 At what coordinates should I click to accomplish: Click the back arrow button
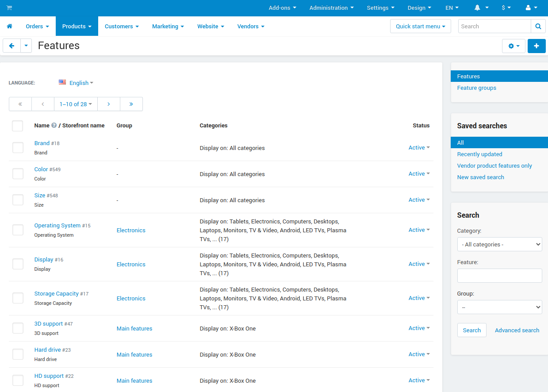[11, 46]
